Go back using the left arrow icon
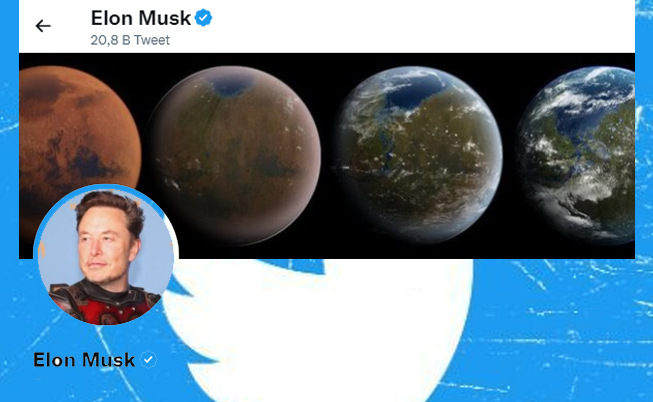Viewport: 653px width, 402px height. point(43,26)
